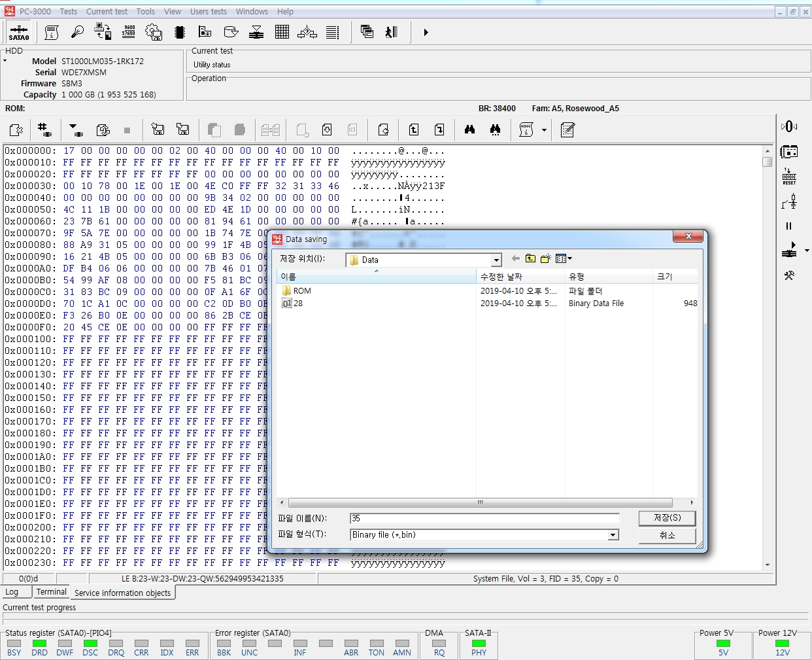Switch to the Terminal tab
This screenshot has width=812, height=660.
pos(51,592)
